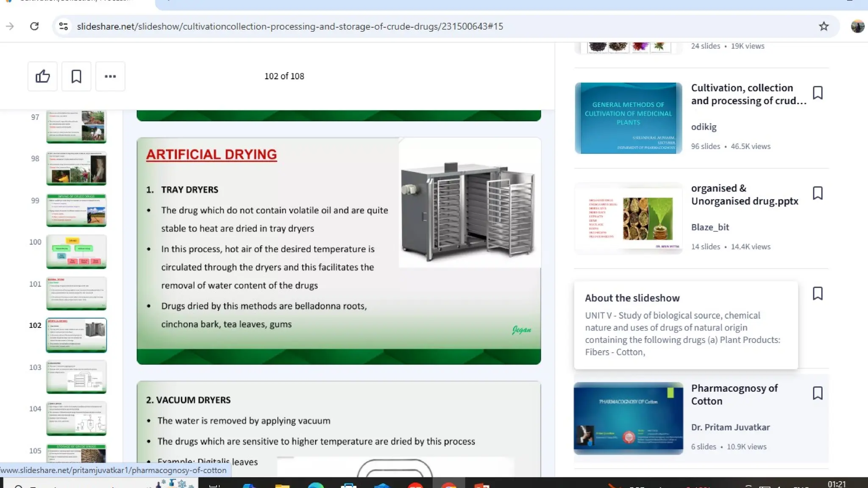The width and height of the screenshot is (868, 488).
Task: Open slide 98 thumbnail in sidebar
Action: pyautogui.click(x=76, y=168)
